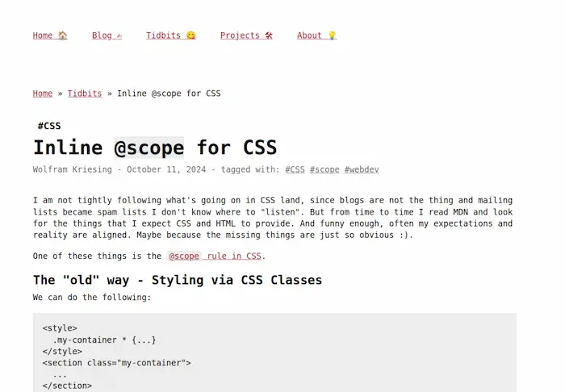Click the #CSS label above the title

click(x=49, y=126)
